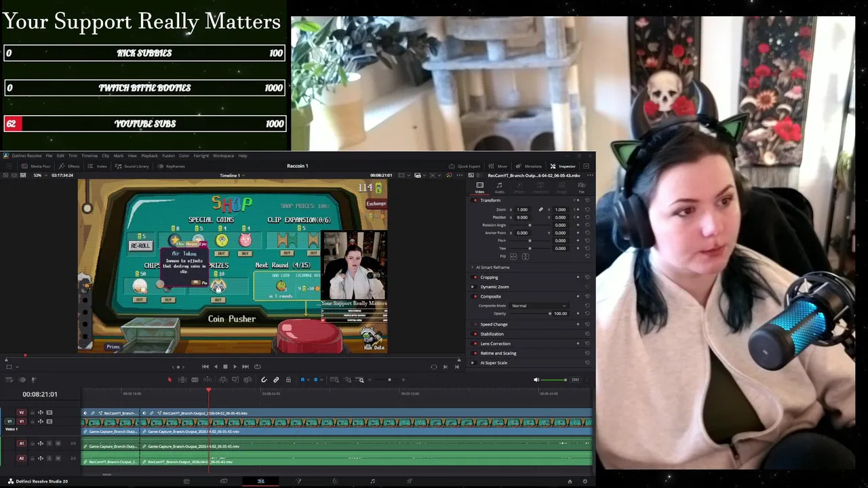Viewport: 868px width, 488px height.
Task: Click the Flip vertical icon
Action: point(526,256)
